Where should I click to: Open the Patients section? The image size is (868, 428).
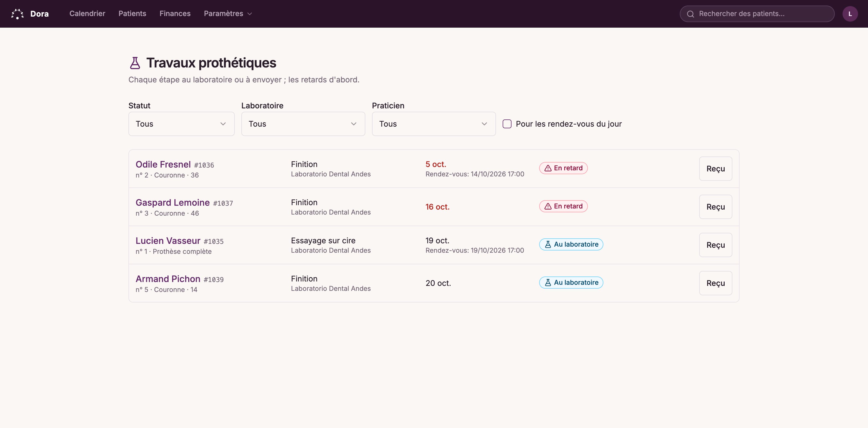tap(132, 14)
